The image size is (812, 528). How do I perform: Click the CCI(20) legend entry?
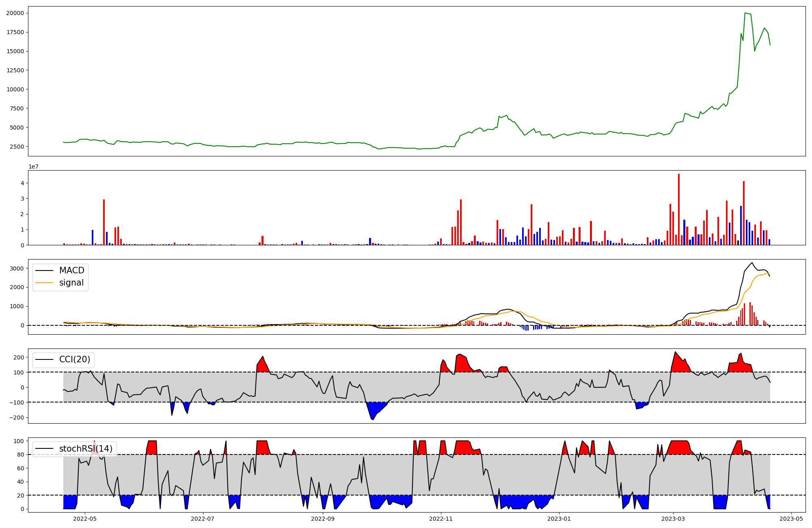pos(63,359)
